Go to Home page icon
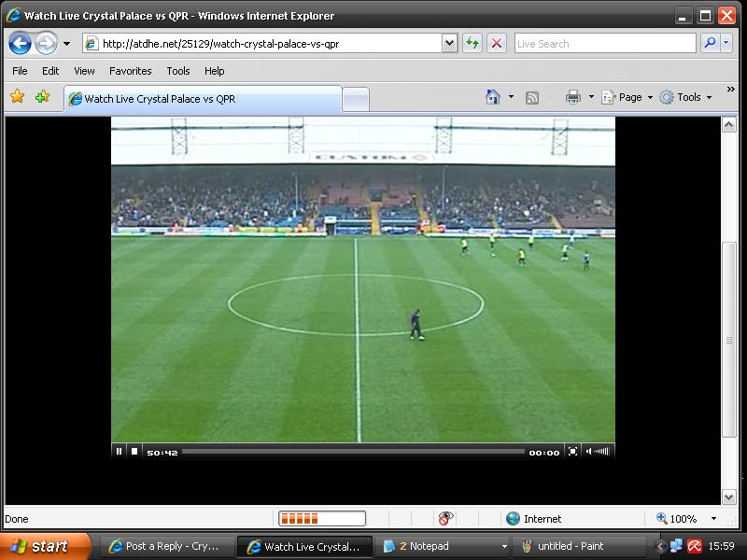 click(493, 97)
